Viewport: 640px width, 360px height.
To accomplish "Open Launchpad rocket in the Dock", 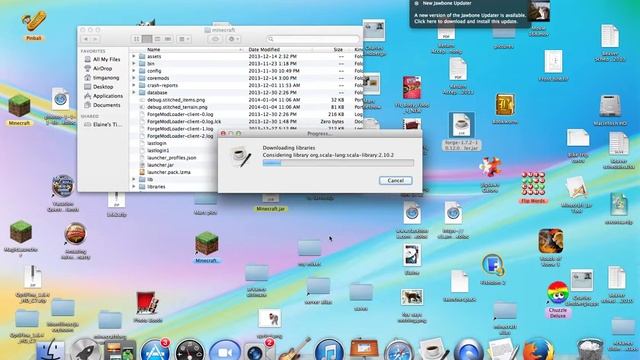I will coord(85,350).
